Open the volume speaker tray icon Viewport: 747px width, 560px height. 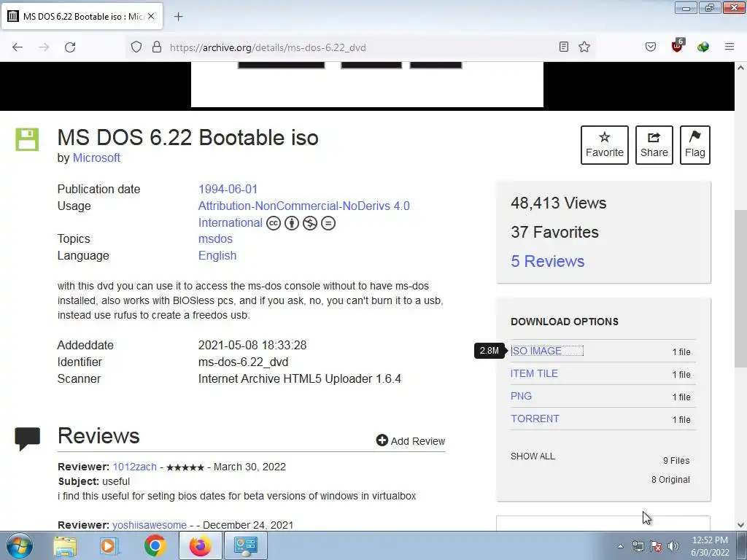(x=673, y=546)
